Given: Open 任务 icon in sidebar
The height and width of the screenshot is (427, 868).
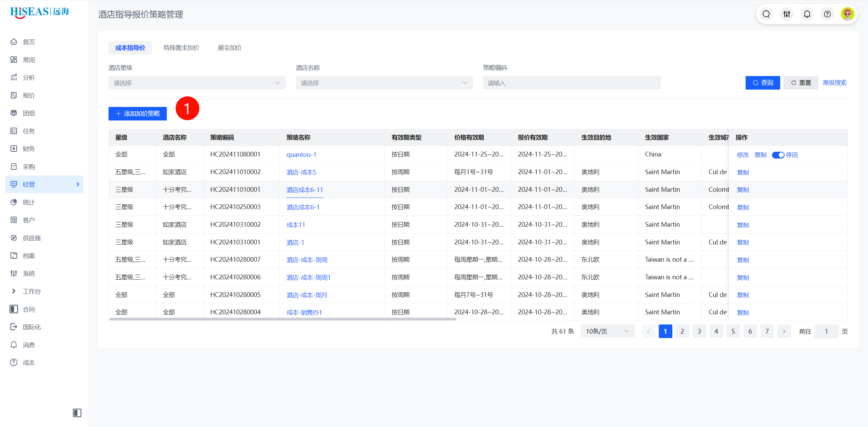Looking at the screenshot, I should pos(14,131).
